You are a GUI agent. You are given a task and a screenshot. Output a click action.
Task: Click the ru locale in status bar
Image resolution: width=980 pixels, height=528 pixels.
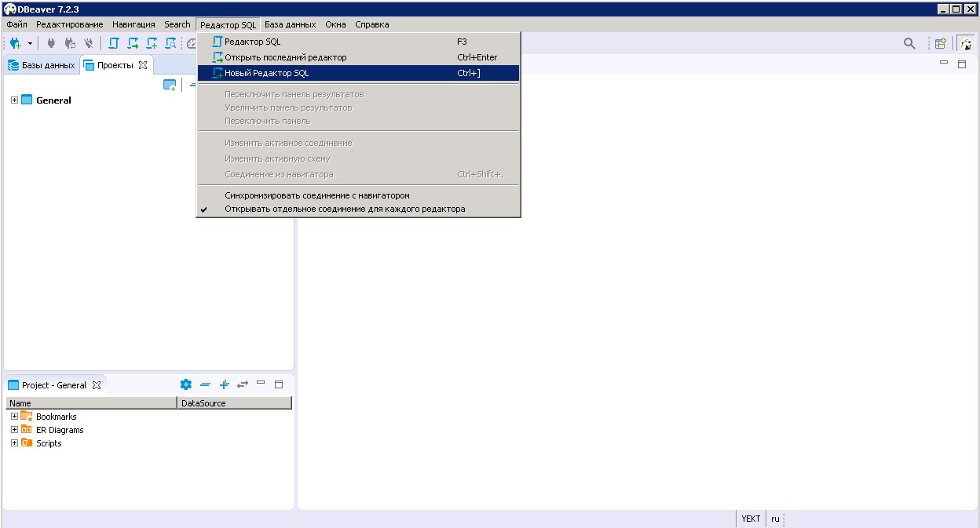click(775, 519)
